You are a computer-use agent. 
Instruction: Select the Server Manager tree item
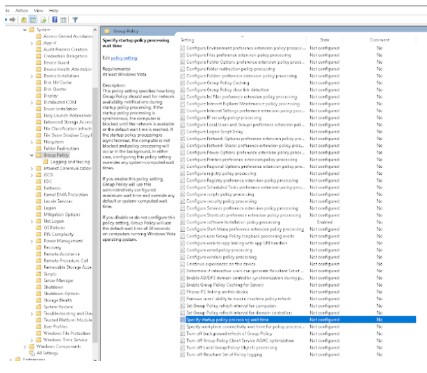click(58, 280)
